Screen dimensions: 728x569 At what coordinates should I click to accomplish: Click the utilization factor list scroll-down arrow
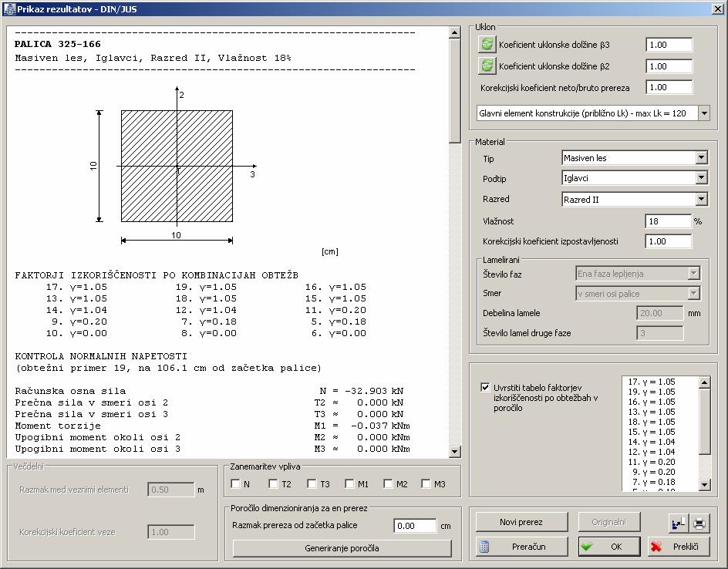coord(704,484)
